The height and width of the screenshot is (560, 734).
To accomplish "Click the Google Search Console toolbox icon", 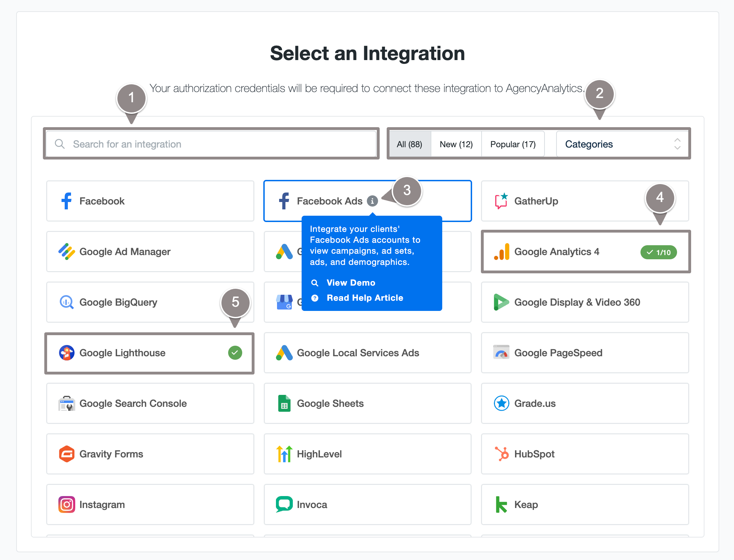I will pyautogui.click(x=67, y=403).
